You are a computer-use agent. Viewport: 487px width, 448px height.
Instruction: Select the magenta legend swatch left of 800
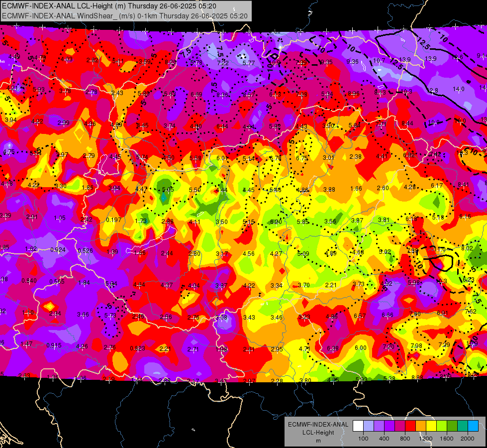400,426
